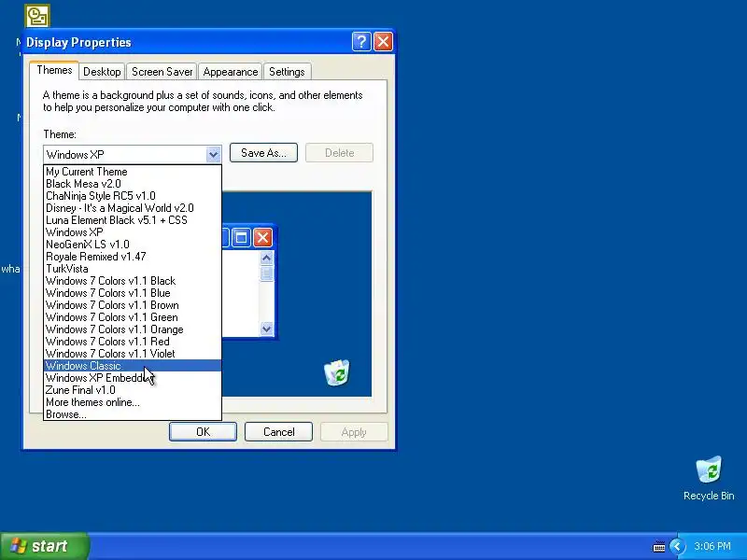Viewport: 747px width, 560px height.
Task: Choose the highlighted Windows Classic theme
Action: (133, 366)
